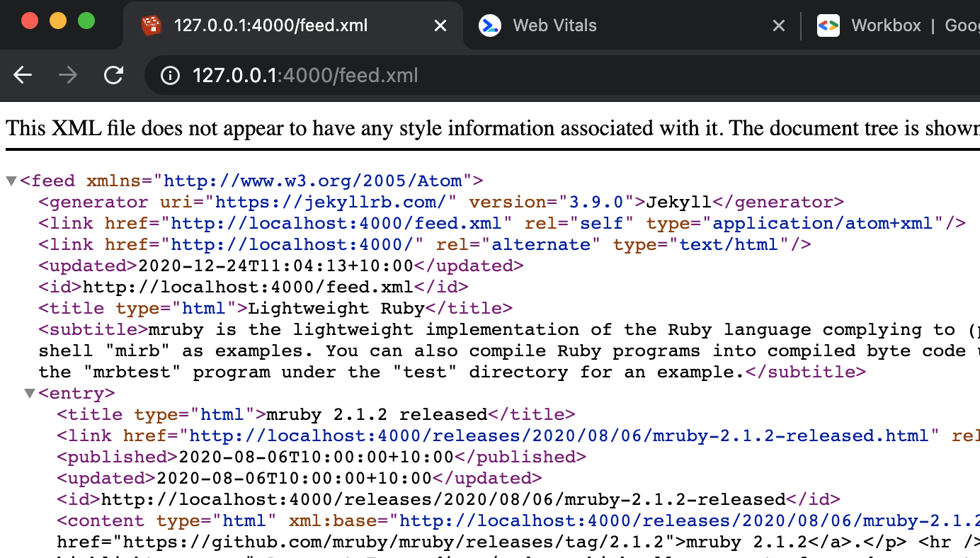Image resolution: width=980 pixels, height=558 pixels.
Task: Click entry link href mruby-2.1.2-released.html
Action: tap(559, 436)
